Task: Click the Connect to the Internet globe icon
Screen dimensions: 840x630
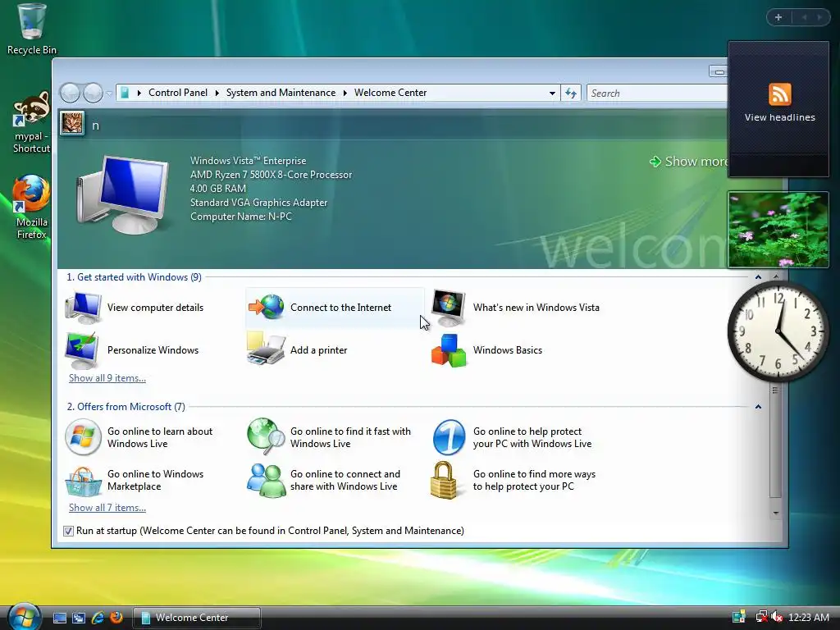Action: pyautogui.click(x=267, y=308)
